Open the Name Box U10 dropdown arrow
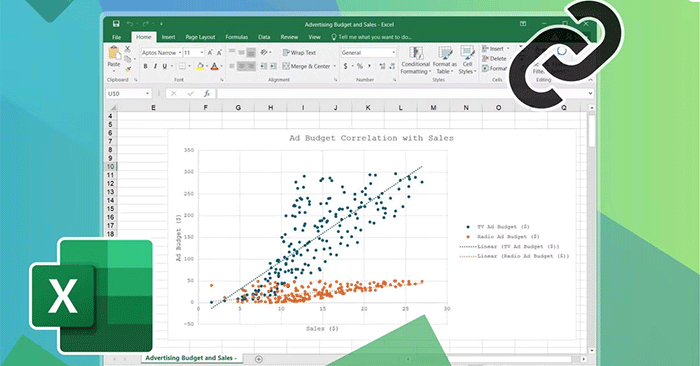 (x=147, y=93)
